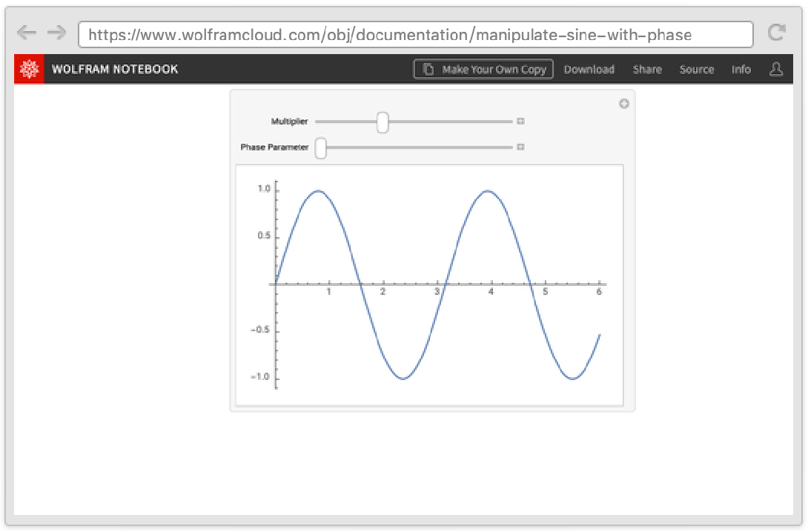Click the Phase Parameter slider thumb
808x532 pixels.
pos(321,148)
